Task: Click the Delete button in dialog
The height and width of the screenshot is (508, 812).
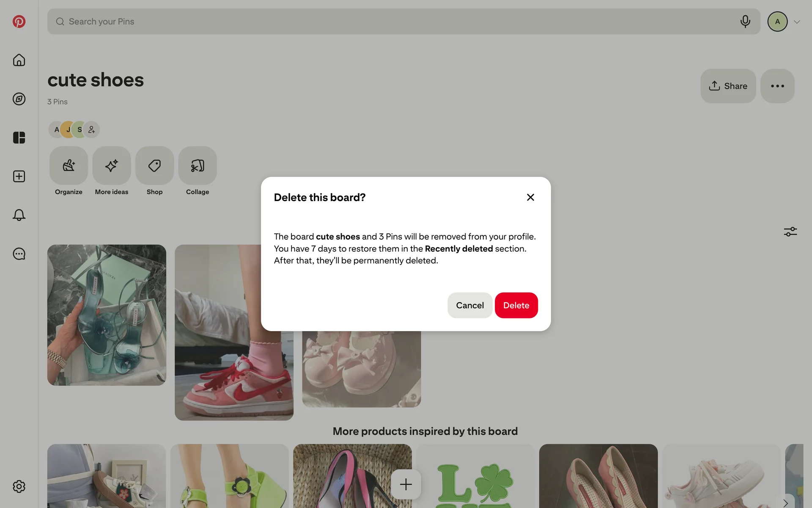Action: pyautogui.click(x=516, y=305)
